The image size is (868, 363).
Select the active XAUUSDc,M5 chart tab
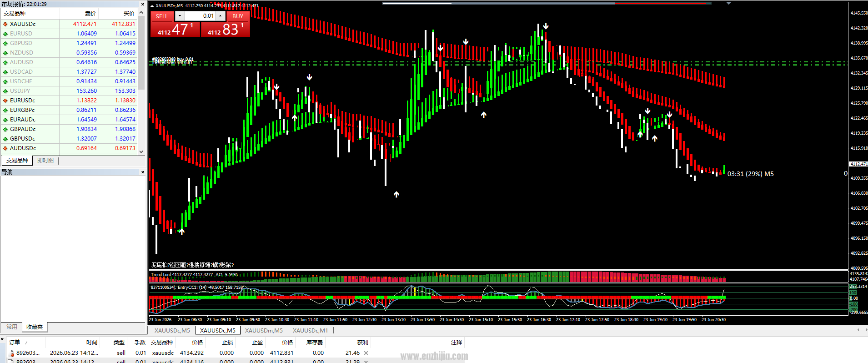click(218, 331)
